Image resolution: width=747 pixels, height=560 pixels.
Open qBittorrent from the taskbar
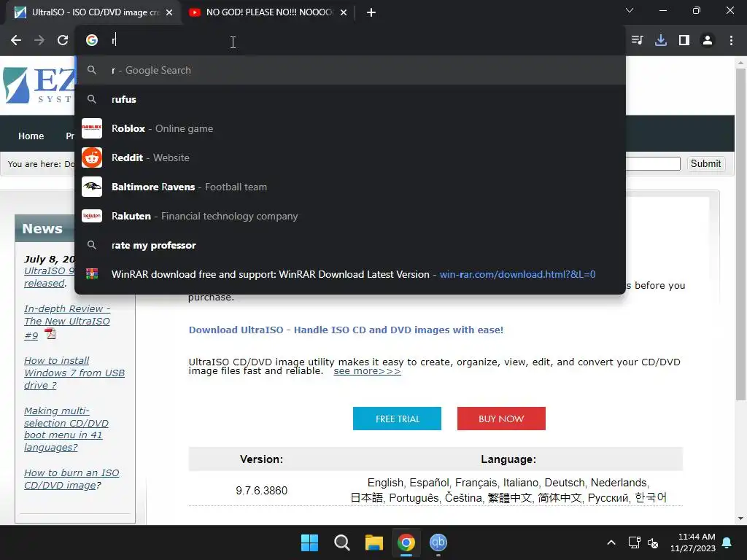click(438, 542)
